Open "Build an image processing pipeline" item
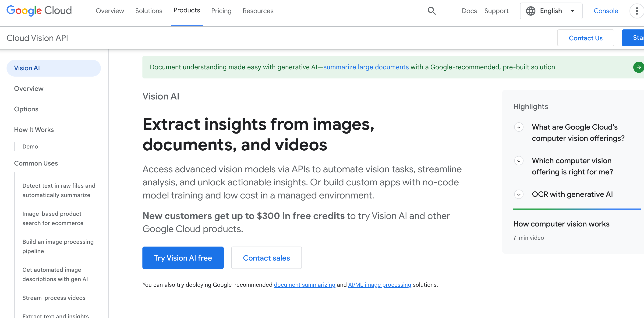This screenshot has width=644, height=318. tap(58, 246)
